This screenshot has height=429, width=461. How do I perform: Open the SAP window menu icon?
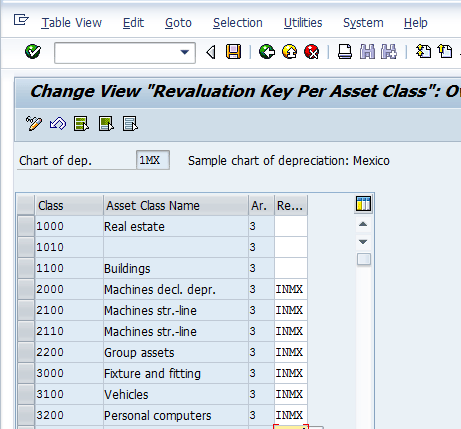pos(21,20)
